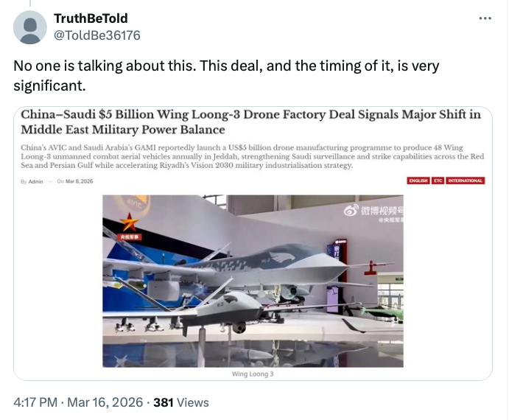Click the article summary paragraph about AVIC
This screenshot has height=420, width=509.
250,156
